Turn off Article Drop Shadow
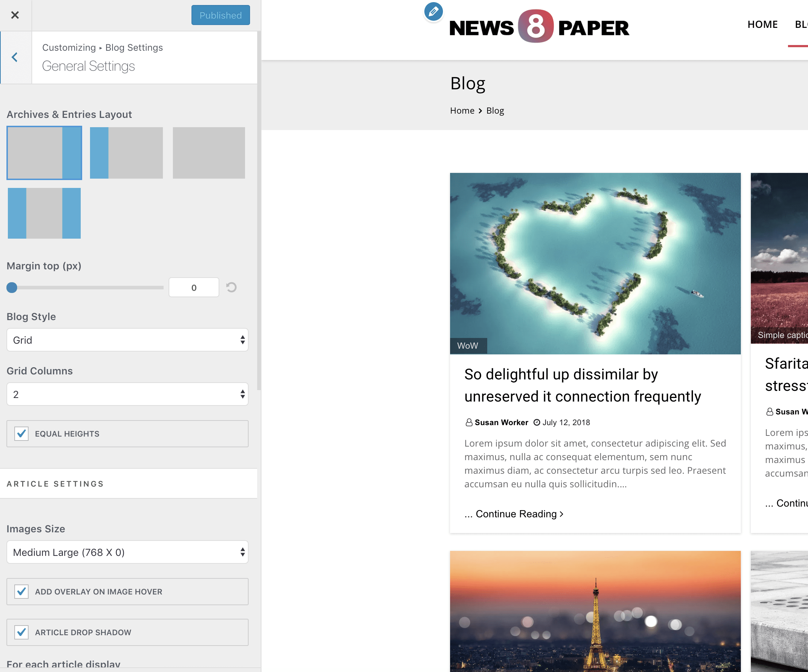 click(21, 632)
